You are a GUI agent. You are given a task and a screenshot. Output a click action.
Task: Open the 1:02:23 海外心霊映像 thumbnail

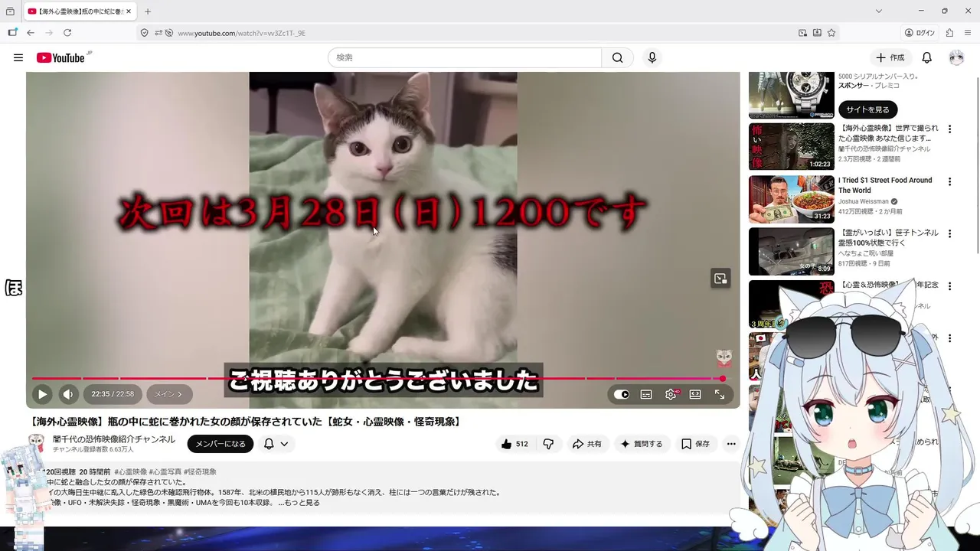(x=791, y=146)
